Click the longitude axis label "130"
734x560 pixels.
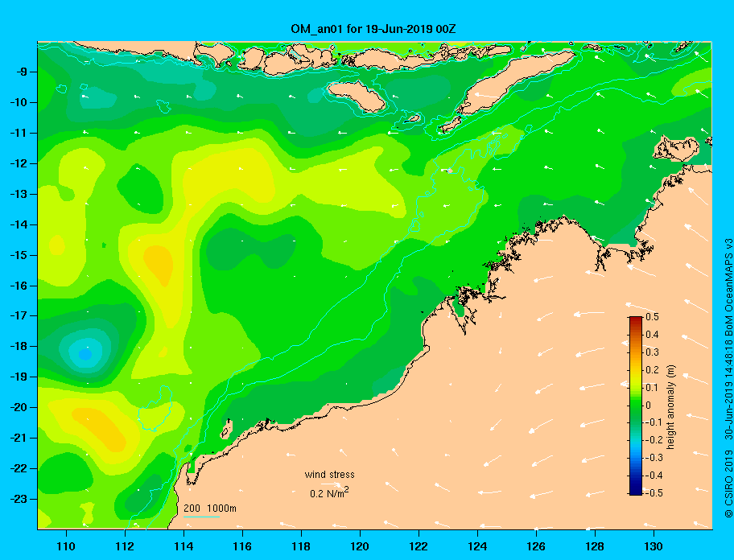pyautogui.click(x=654, y=546)
